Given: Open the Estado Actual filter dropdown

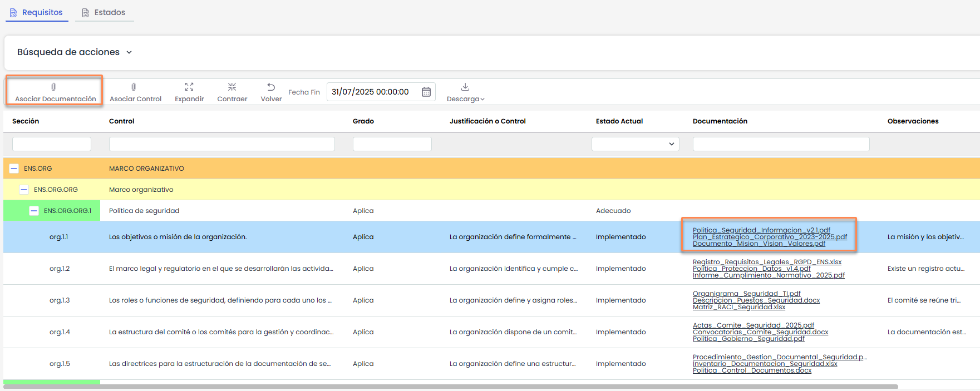Looking at the screenshot, I should pos(635,144).
